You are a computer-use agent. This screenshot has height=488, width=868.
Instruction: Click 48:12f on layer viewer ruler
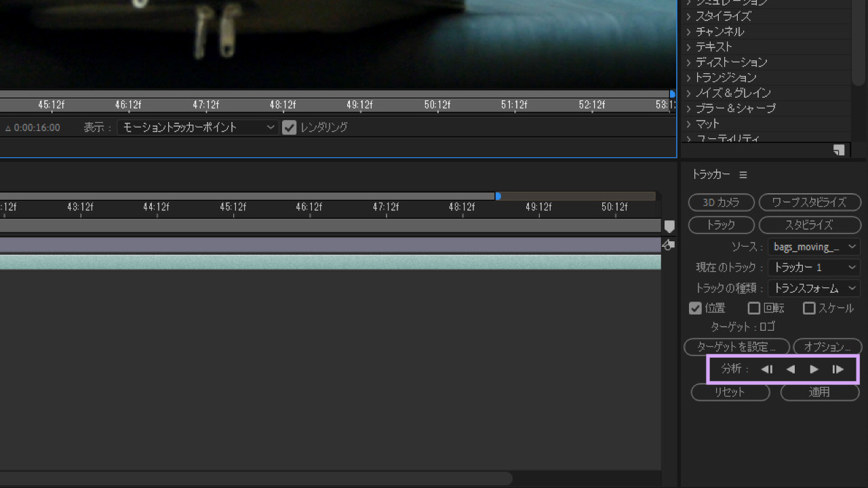tap(283, 104)
